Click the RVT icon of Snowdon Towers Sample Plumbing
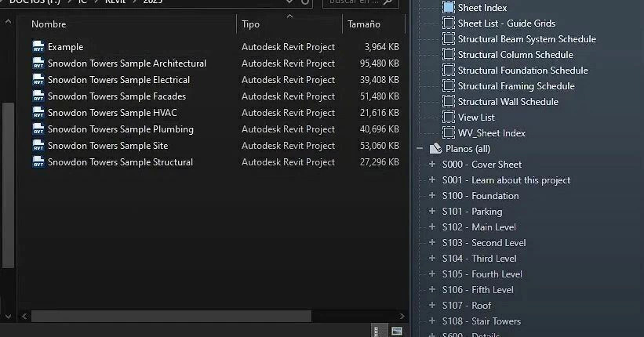This screenshot has width=644, height=337. pos(38,129)
